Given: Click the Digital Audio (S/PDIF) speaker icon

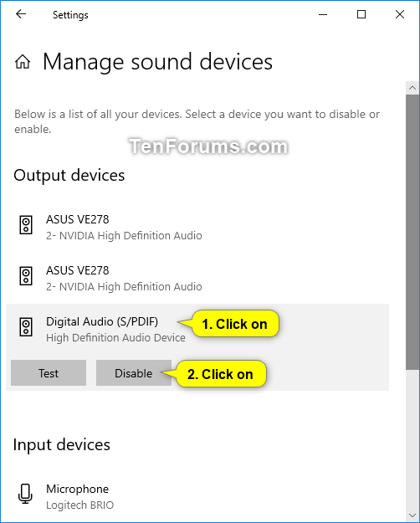Looking at the screenshot, I should (26, 327).
